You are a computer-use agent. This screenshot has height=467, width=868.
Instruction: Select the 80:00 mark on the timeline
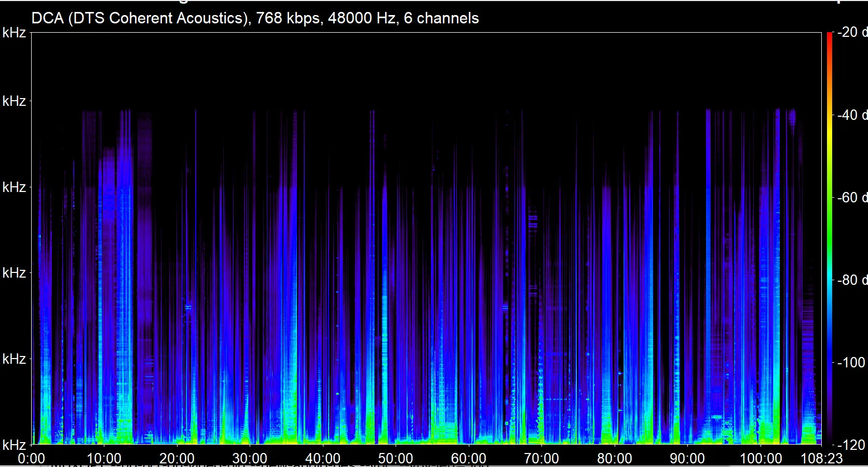coord(615,458)
